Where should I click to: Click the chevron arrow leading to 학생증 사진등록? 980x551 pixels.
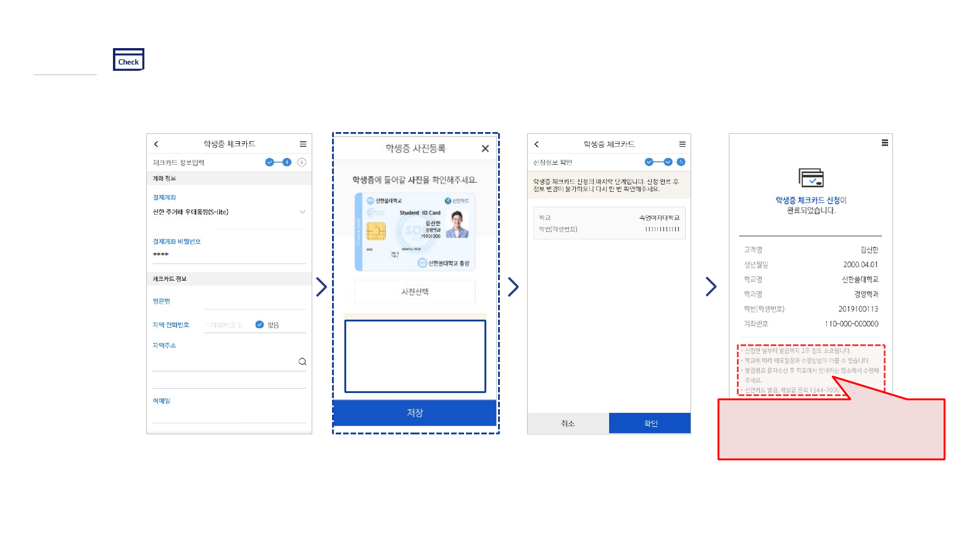pyautogui.click(x=322, y=287)
